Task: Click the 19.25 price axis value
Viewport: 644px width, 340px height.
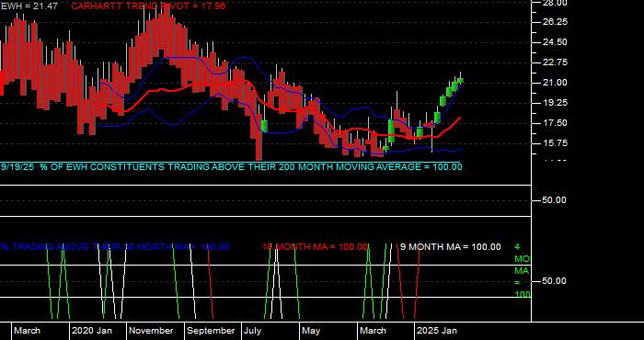Action: [555, 103]
